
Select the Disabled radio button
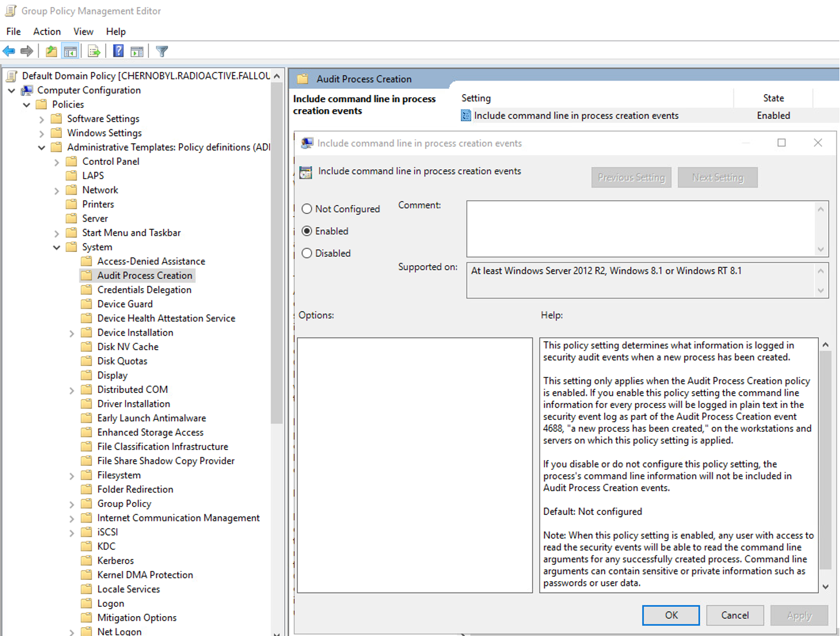click(307, 253)
